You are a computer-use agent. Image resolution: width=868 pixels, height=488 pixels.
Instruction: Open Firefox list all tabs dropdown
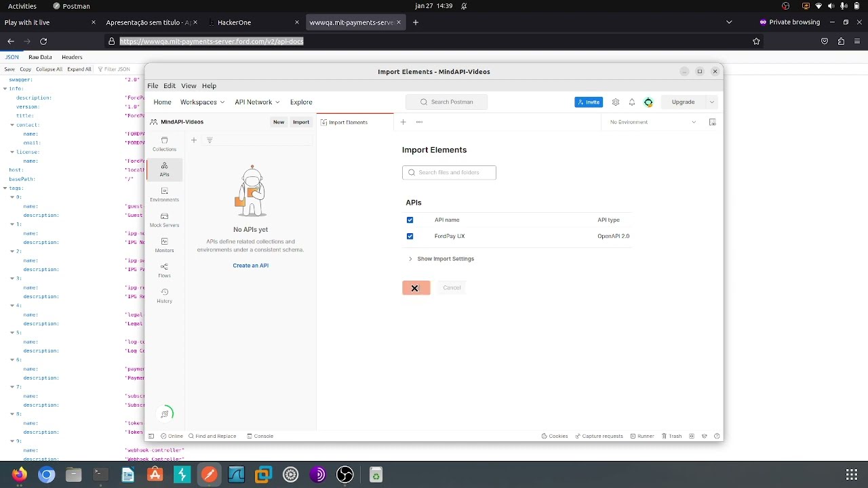(x=729, y=22)
